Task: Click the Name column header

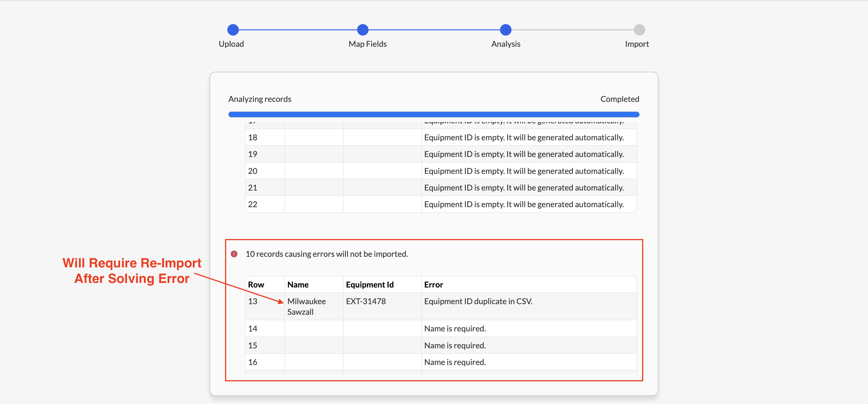Action: (x=298, y=285)
